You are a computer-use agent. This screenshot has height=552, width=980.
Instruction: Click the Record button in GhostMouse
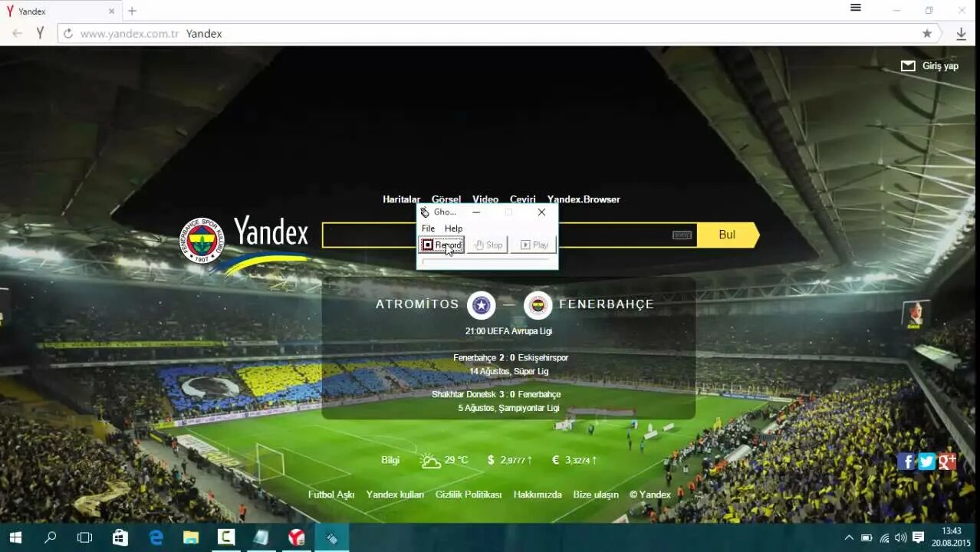pyautogui.click(x=442, y=245)
